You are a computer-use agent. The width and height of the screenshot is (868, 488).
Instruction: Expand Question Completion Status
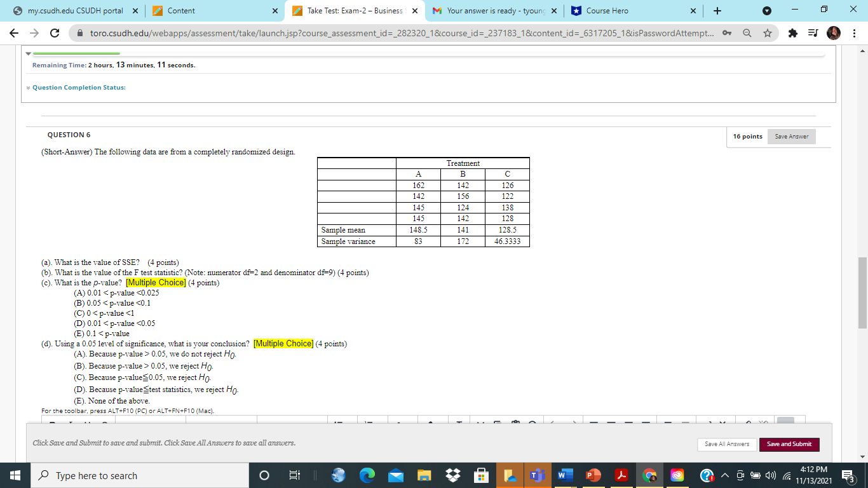tap(78, 87)
